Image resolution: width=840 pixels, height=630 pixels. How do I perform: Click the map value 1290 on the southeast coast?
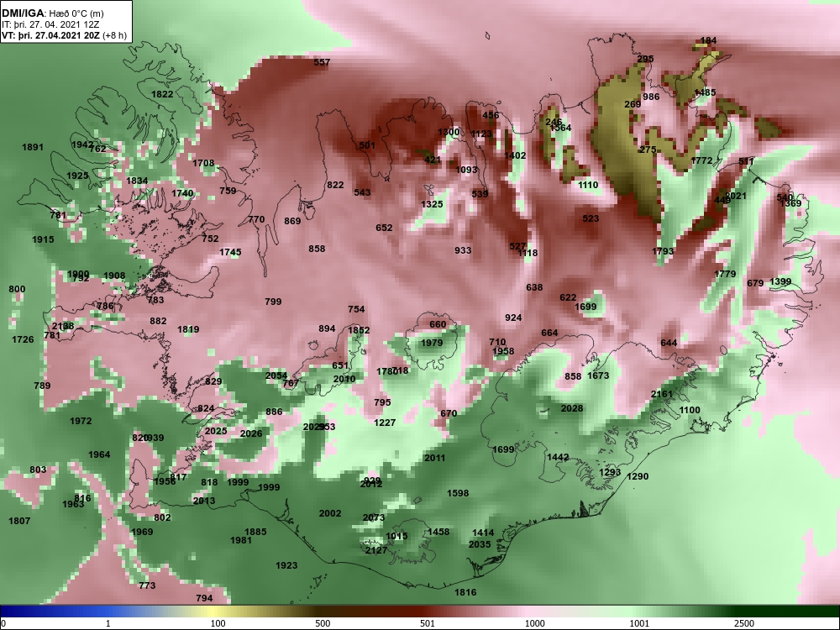[x=638, y=476]
